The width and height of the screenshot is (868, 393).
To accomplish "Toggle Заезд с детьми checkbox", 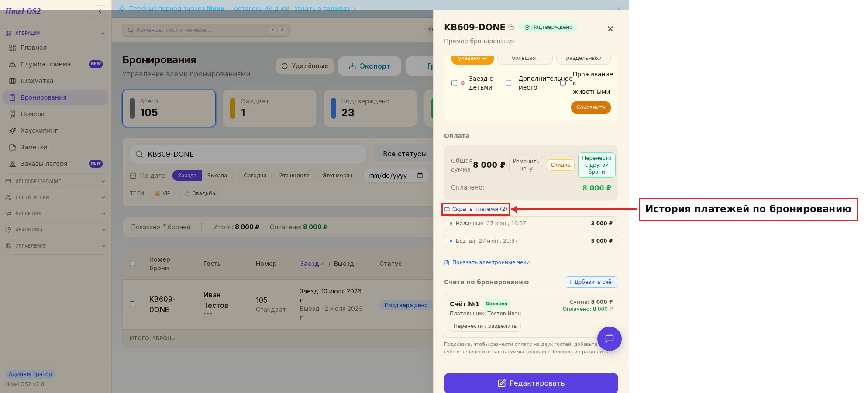I will pos(454,83).
